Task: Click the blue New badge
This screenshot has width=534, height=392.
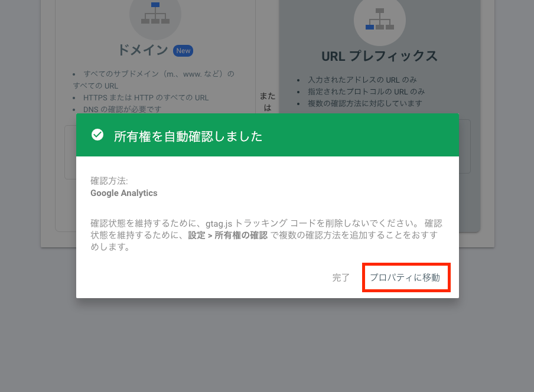Action: click(183, 51)
